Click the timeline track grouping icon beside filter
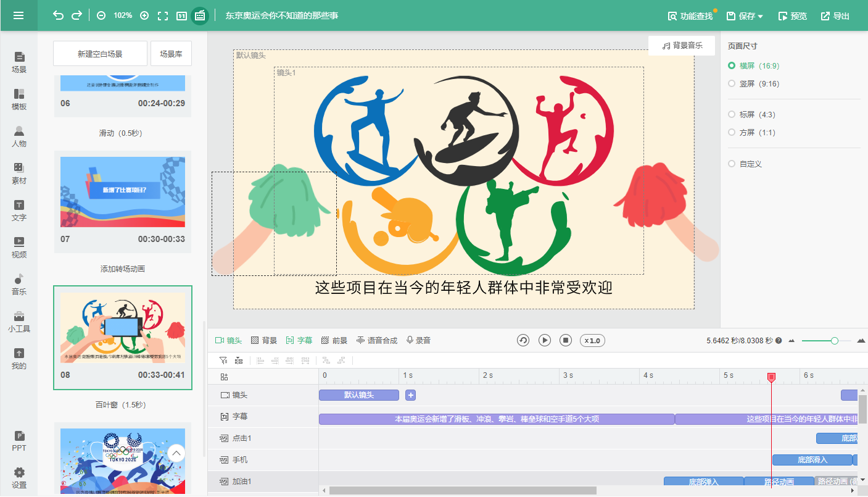Viewport: 868px width, 497px height. click(239, 361)
